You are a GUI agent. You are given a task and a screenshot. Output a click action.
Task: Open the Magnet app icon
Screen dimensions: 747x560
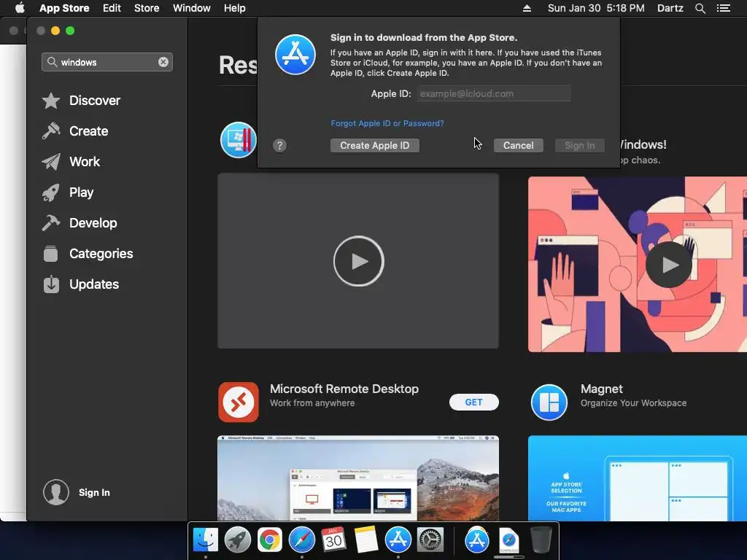pyautogui.click(x=549, y=402)
